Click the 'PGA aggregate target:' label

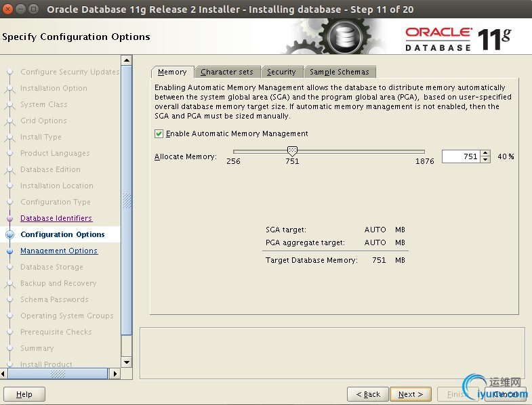(305, 242)
